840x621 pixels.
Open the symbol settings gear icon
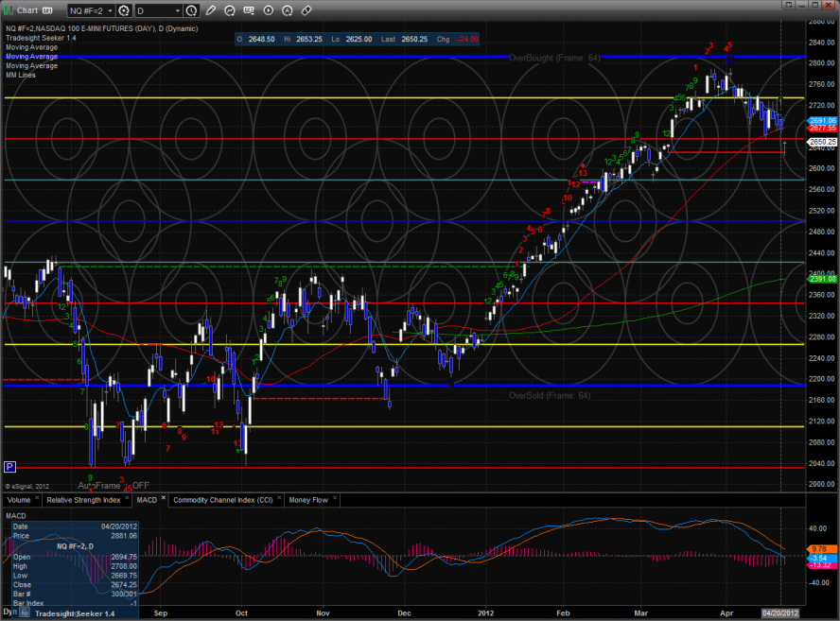click(124, 10)
